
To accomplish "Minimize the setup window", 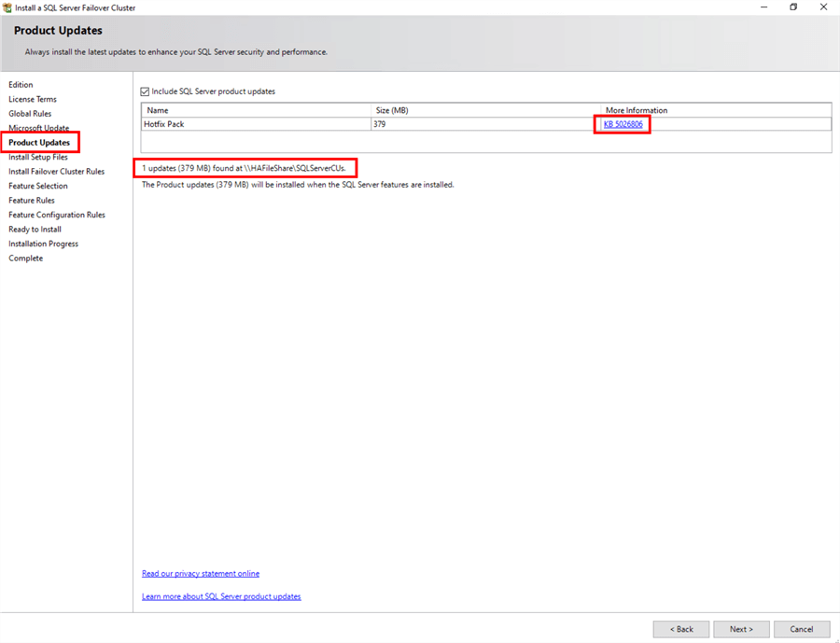I will coord(763,7).
